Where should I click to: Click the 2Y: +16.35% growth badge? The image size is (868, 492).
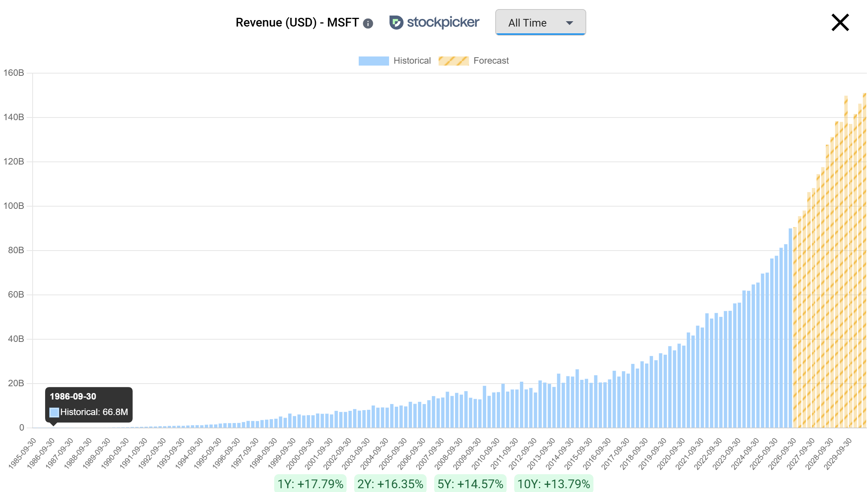point(390,484)
